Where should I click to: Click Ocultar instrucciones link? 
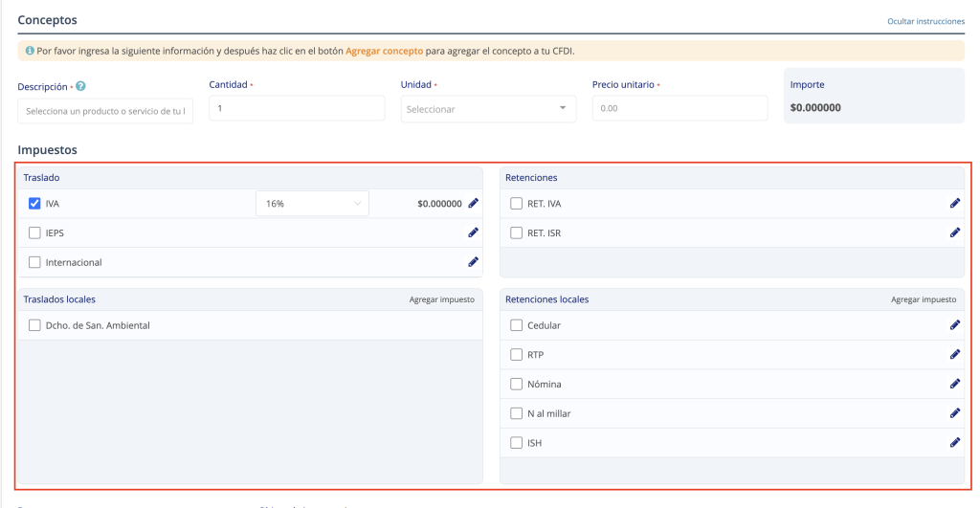(925, 21)
